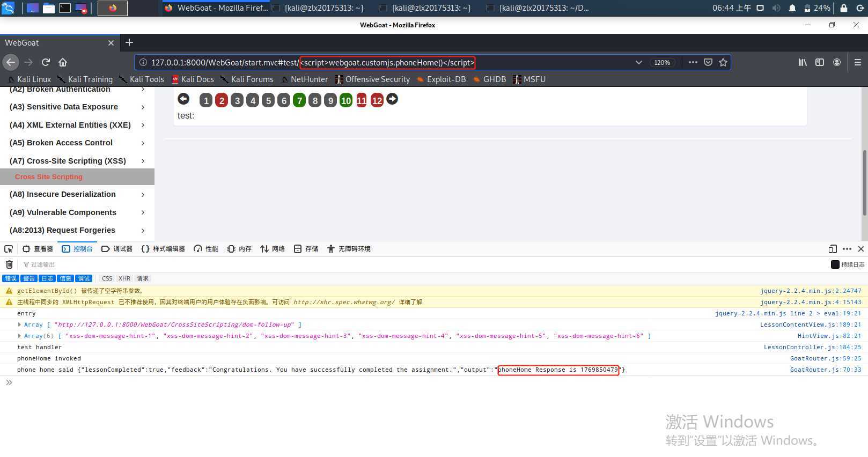Close the WebGoat browser tab

(111, 43)
